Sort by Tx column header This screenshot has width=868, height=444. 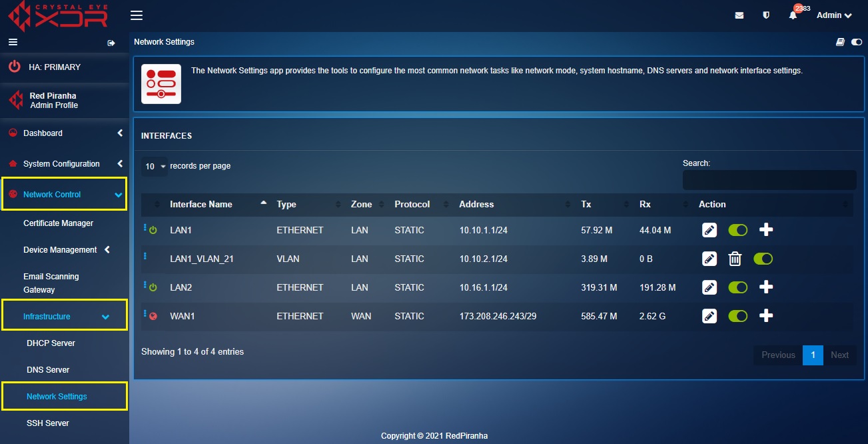click(605, 204)
